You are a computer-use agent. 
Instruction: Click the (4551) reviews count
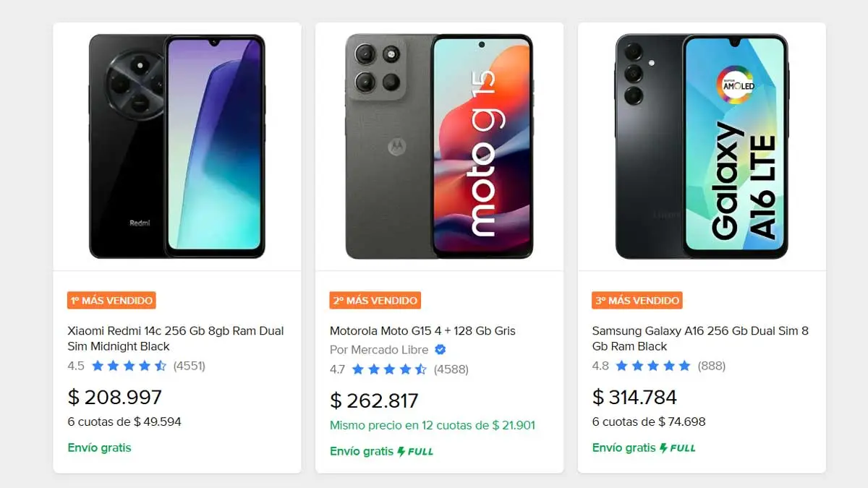click(190, 366)
